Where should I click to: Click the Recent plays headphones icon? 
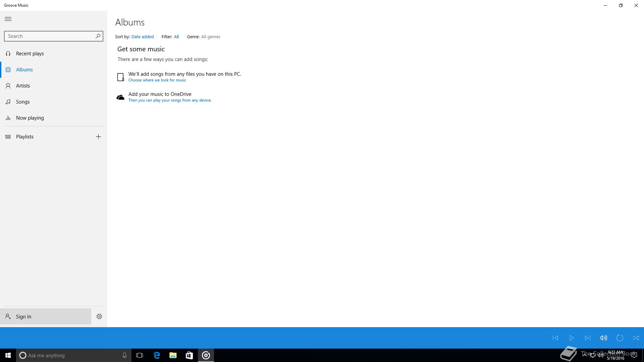pyautogui.click(x=8, y=54)
